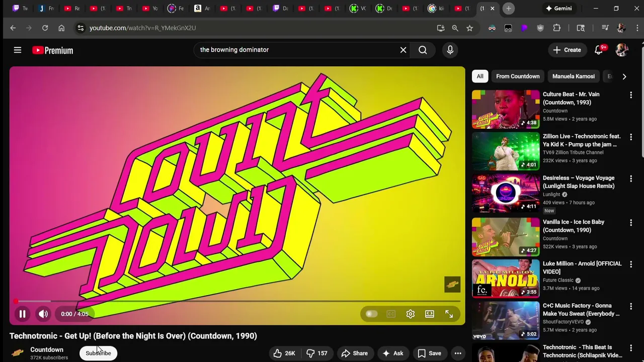Clear the search box text
Image resolution: width=644 pixels, height=362 pixels.
[403, 50]
